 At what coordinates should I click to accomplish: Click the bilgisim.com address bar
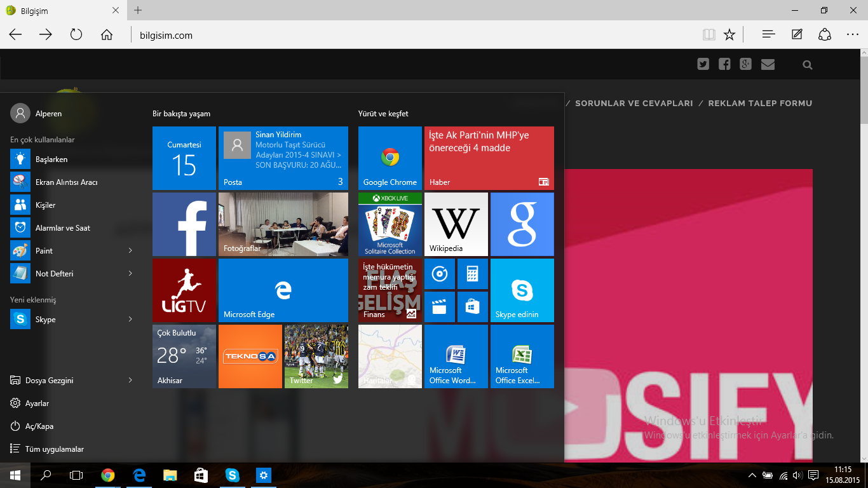413,36
